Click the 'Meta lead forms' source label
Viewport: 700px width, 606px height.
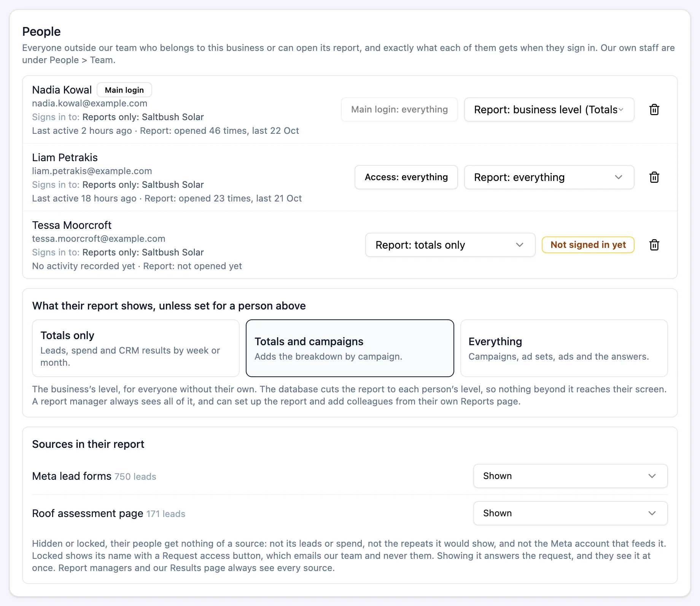click(x=72, y=476)
